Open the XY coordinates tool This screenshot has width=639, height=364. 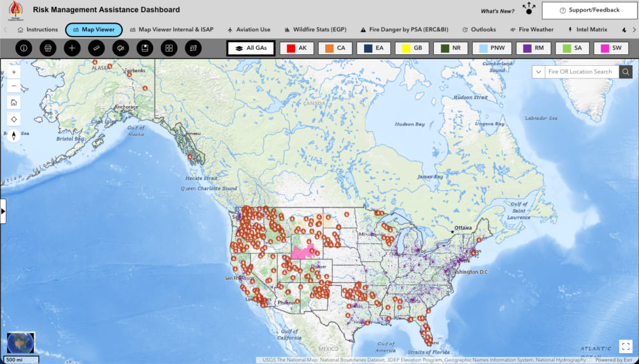point(193,48)
